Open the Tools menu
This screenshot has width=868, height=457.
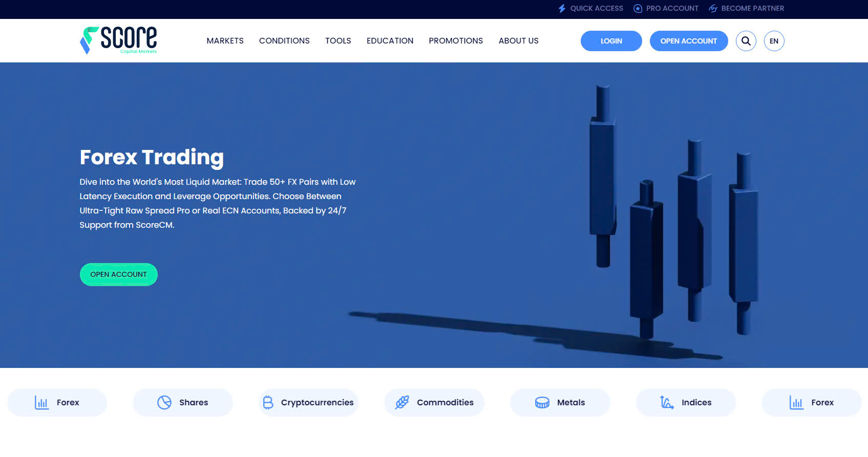338,41
